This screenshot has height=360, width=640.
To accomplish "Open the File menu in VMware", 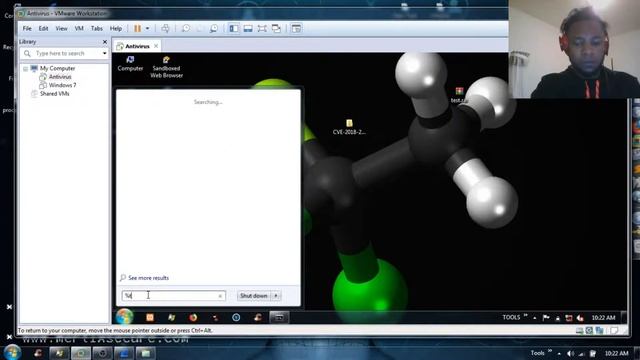I will click(x=27, y=29).
